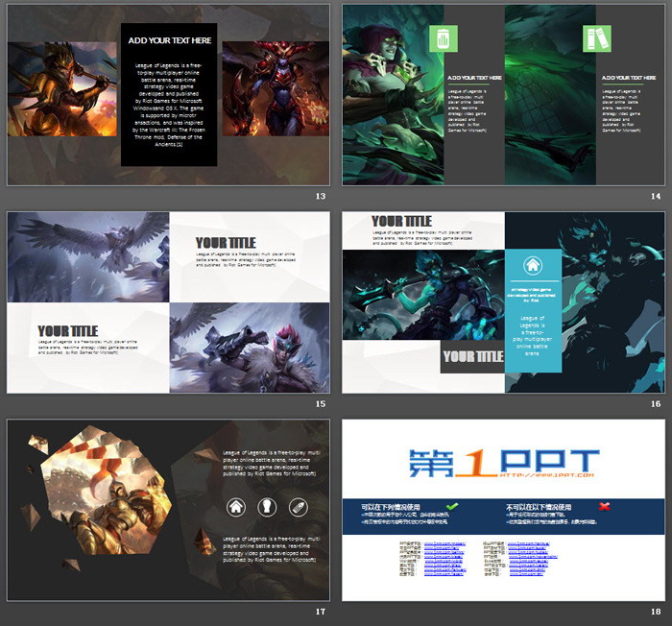672x626 pixels.
Task: Click the dark teal silhouette artwork on slide 16
Action: click(x=612, y=302)
